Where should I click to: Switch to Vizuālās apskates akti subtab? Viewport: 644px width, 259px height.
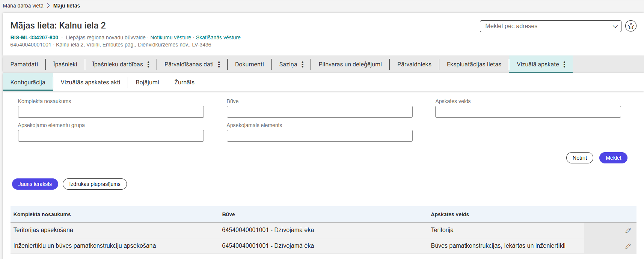pyautogui.click(x=90, y=82)
